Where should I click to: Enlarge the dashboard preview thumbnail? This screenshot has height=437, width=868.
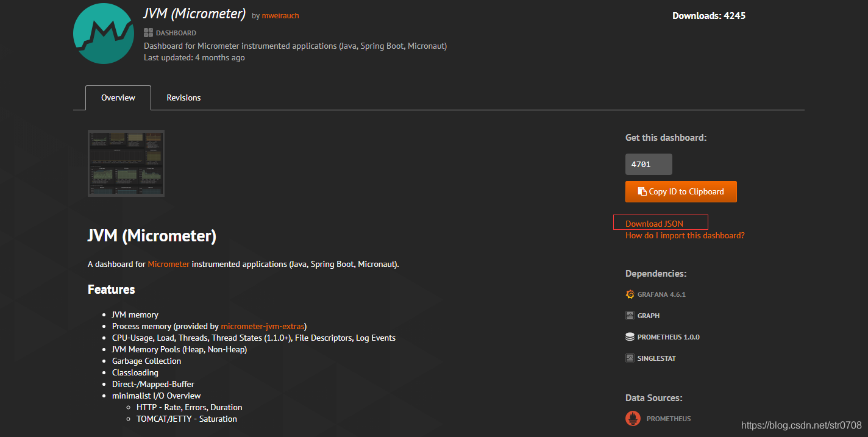[126, 163]
